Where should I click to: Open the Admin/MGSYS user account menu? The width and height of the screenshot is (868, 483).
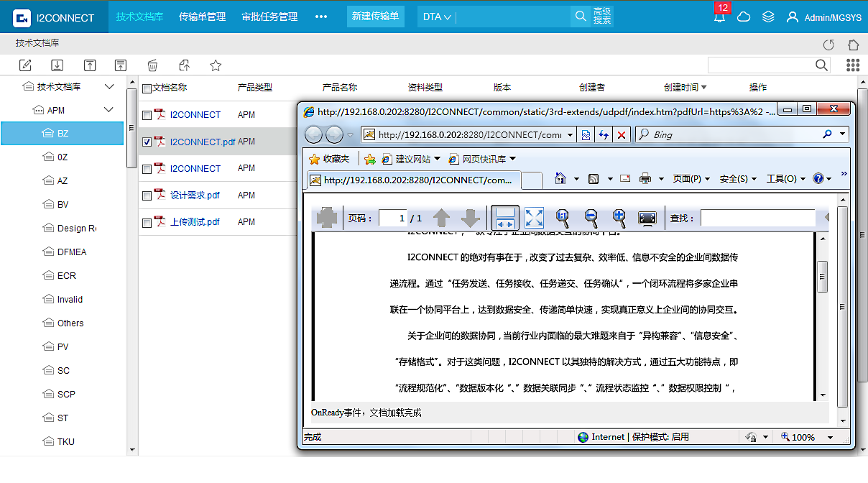824,17
